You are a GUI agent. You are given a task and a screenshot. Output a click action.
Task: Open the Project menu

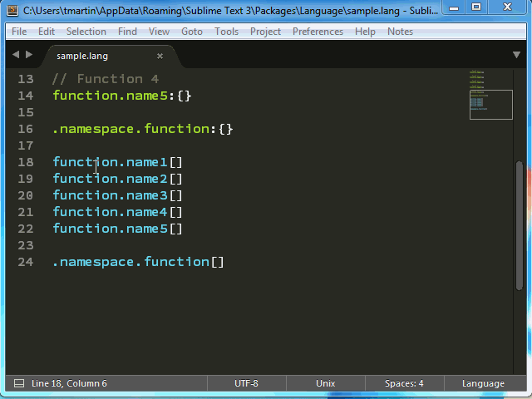(x=265, y=32)
